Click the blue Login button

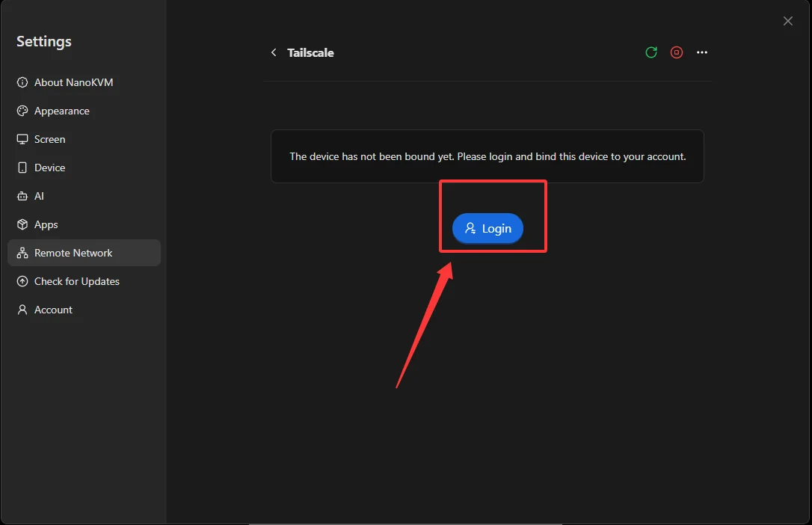click(x=487, y=228)
